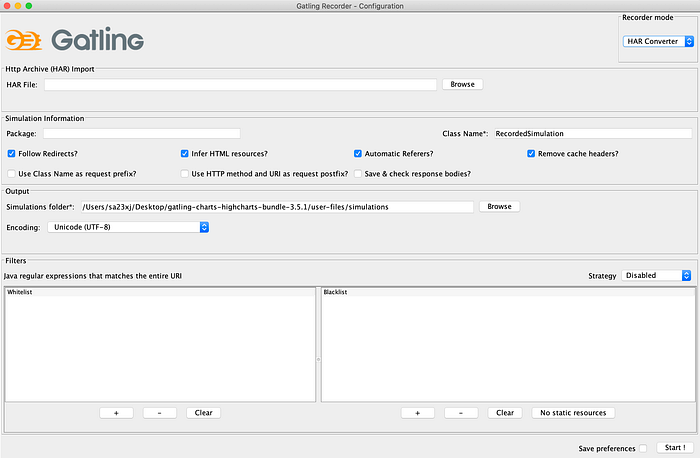The width and height of the screenshot is (700, 458).
Task: Open the Recorder mode dropdown
Action: pos(658,41)
